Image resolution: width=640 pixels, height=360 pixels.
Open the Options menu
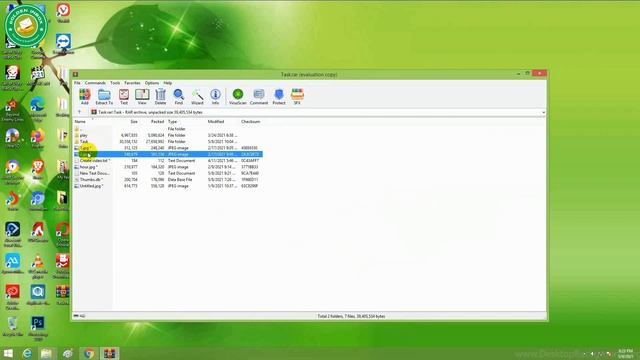tap(152, 83)
